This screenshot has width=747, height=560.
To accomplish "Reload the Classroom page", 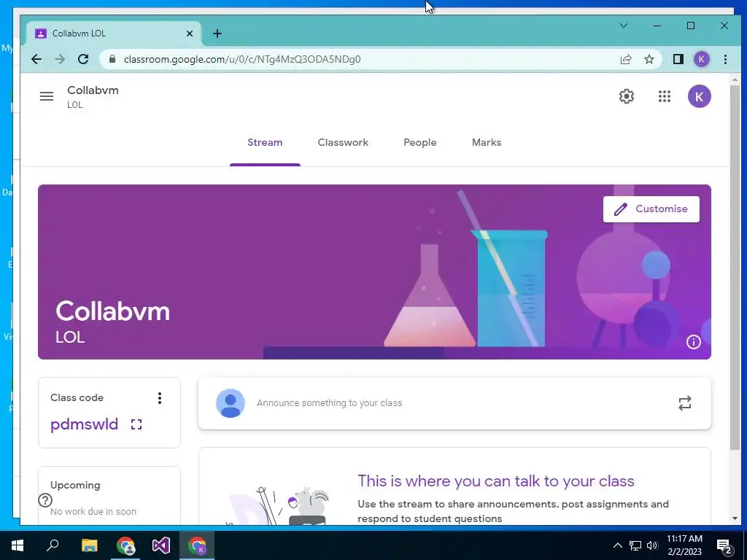I will [x=83, y=59].
